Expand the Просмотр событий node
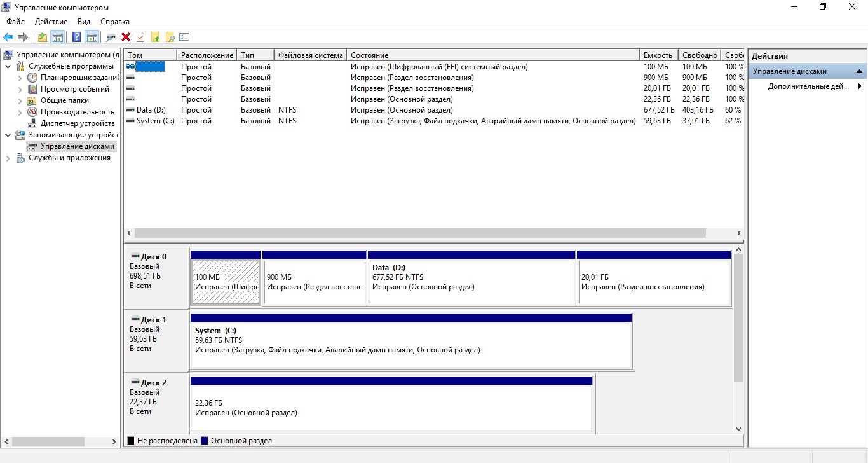The image size is (868, 463). tap(20, 89)
